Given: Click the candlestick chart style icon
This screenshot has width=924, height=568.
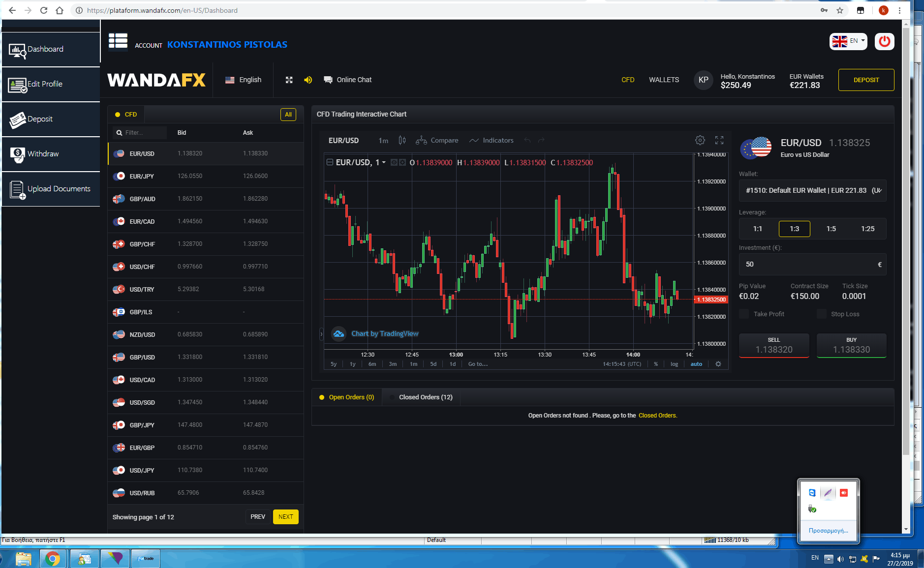Looking at the screenshot, I should (402, 141).
